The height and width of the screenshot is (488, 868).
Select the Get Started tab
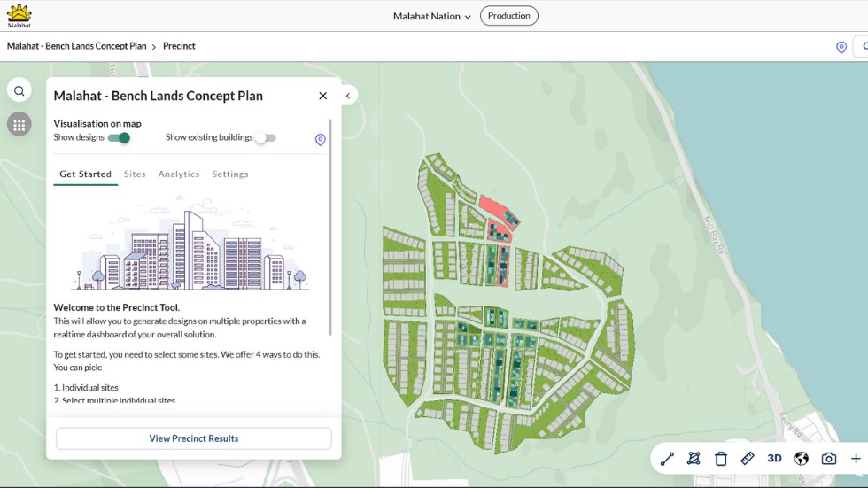pyautogui.click(x=85, y=174)
